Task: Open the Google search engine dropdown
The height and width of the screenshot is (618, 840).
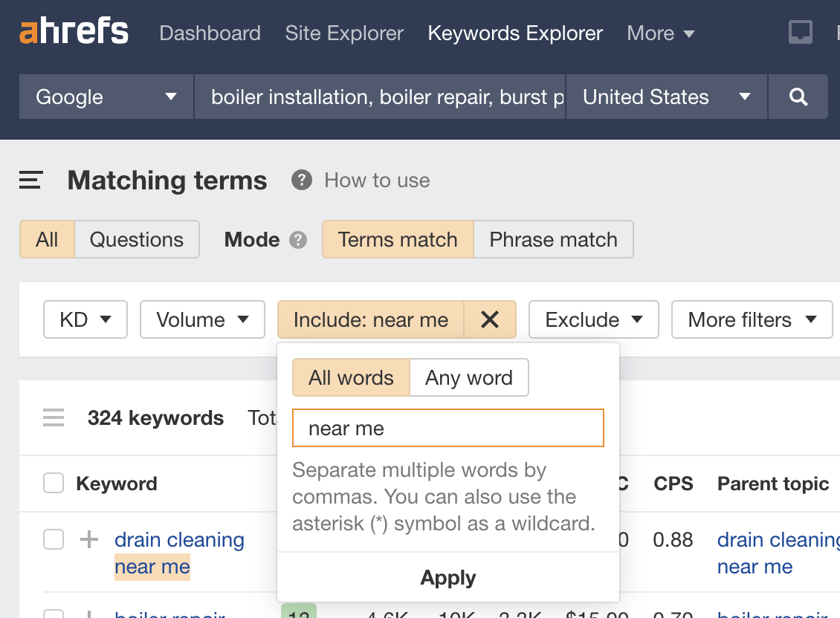Action: 105,97
